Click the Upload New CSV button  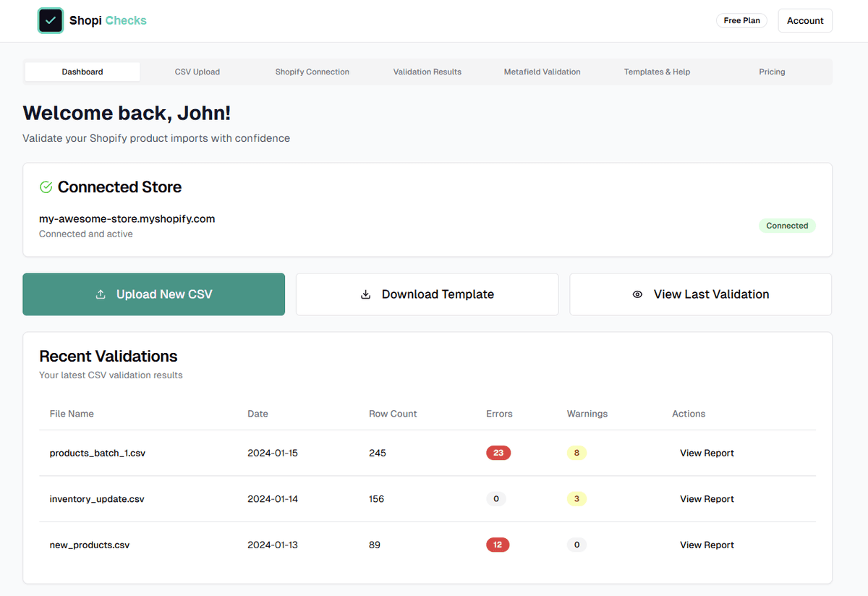click(153, 294)
